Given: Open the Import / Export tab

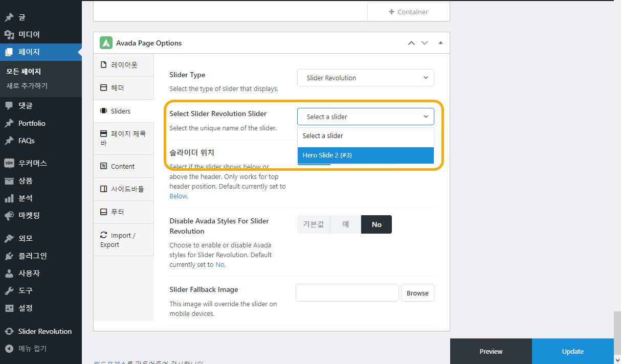Looking at the screenshot, I should pos(124,240).
